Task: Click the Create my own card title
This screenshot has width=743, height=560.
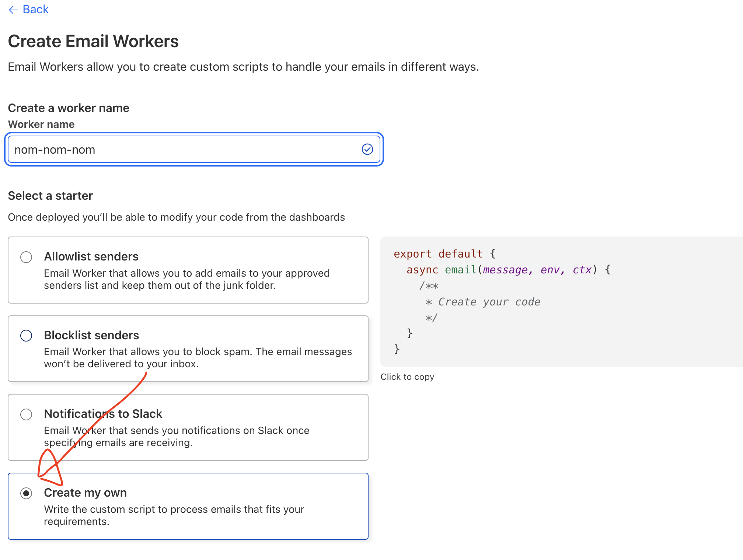Action: pyautogui.click(x=85, y=493)
